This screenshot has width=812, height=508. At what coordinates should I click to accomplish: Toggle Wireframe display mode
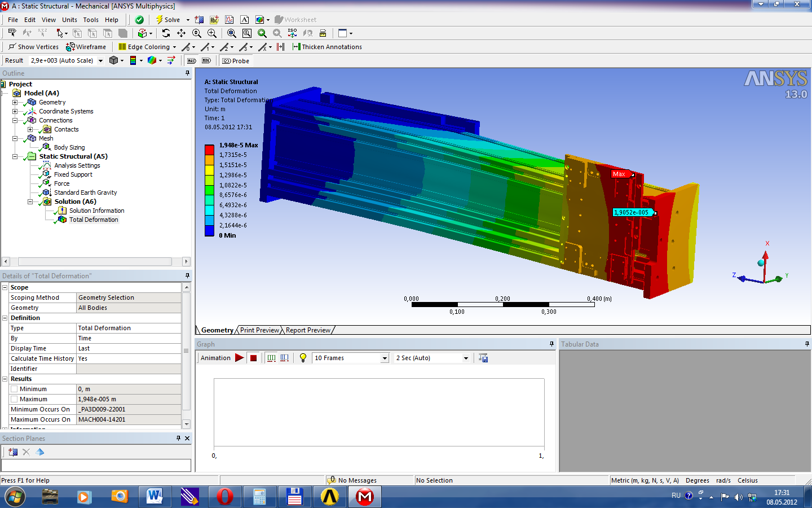click(86, 47)
